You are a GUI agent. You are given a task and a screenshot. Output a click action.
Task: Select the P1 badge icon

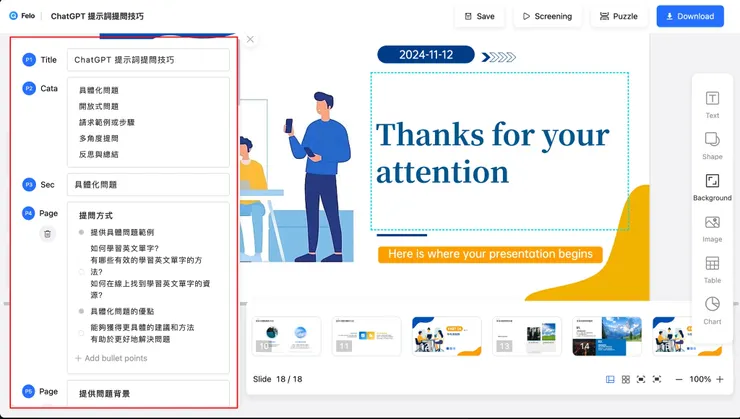[x=29, y=60]
